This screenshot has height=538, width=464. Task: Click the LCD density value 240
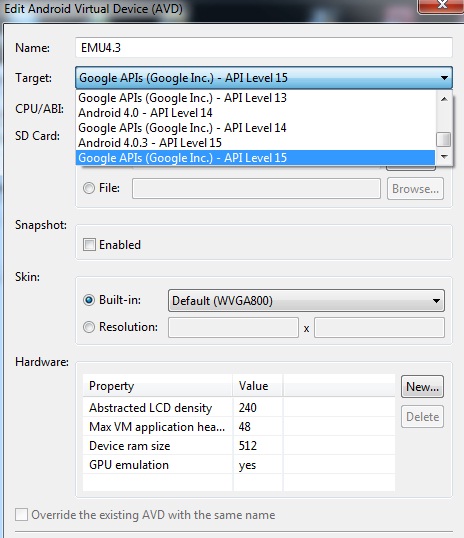[x=247, y=408]
